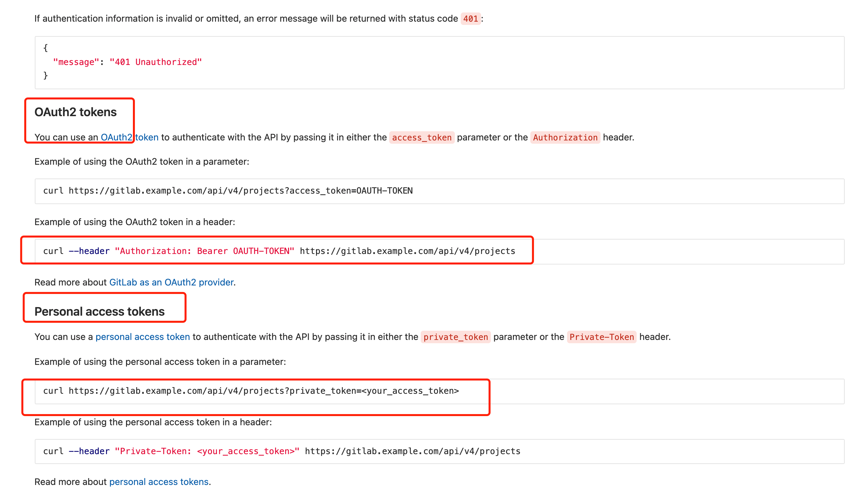Click the highlighted 401 status code

pos(471,19)
